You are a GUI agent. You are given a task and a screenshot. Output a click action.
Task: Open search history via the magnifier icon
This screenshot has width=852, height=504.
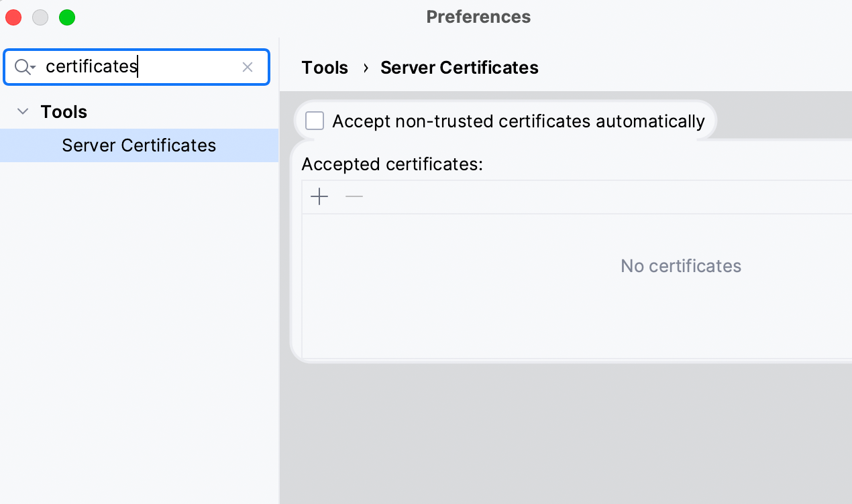[x=24, y=67]
